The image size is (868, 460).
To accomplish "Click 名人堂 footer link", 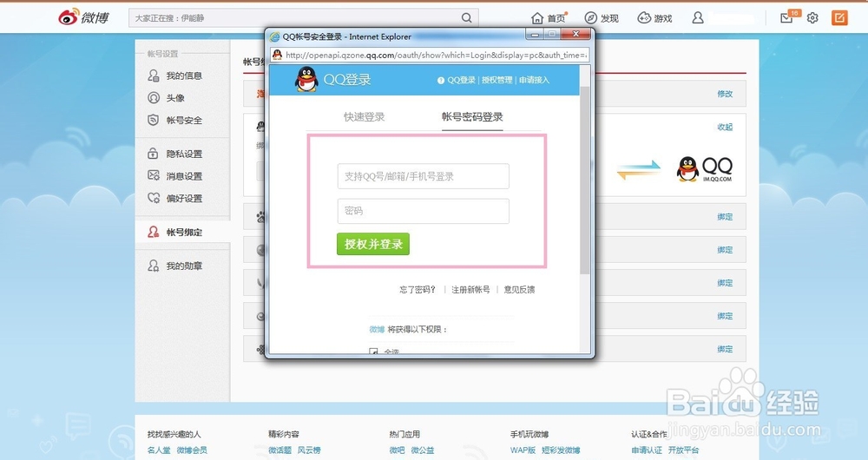I will pyautogui.click(x=159, y=450).
